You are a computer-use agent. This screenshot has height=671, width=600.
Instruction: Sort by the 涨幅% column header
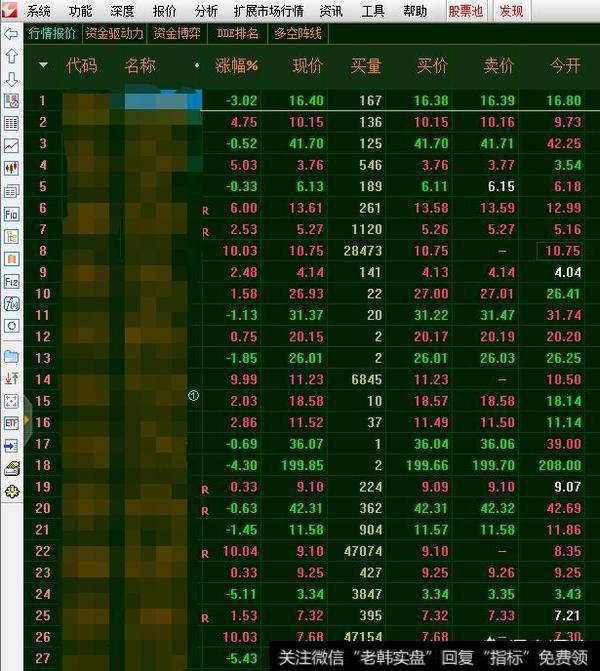[x=236, y=66]
